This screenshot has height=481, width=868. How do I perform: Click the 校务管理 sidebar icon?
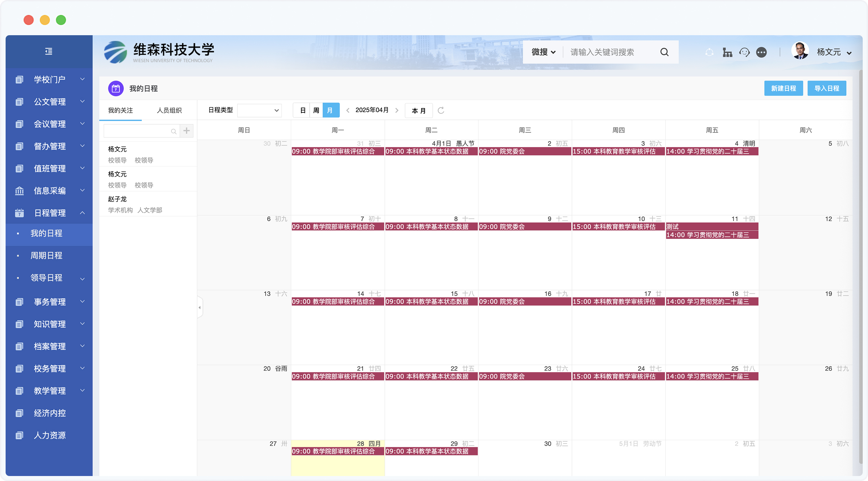[19, 369]
